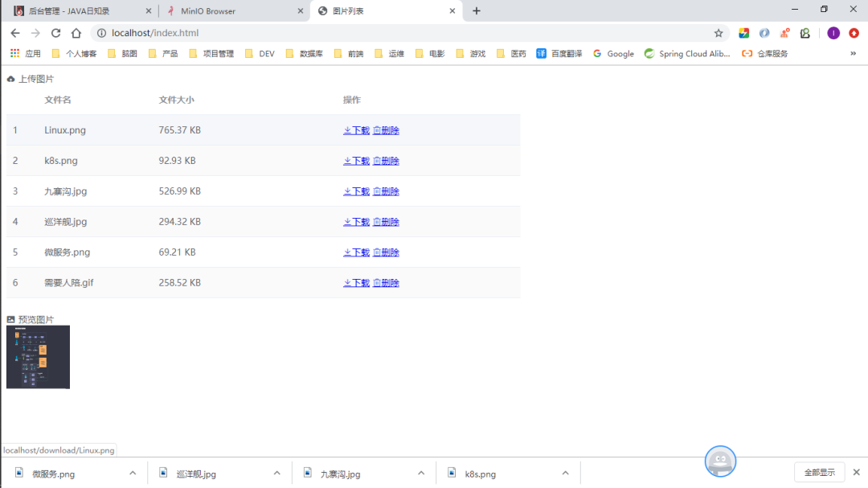Click 全部显示 to show all downloads
The image size is (868, 488).
click(819, 473)
